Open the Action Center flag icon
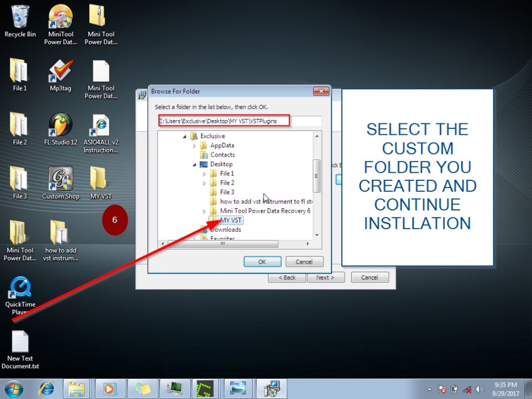Screen dimensions: 532x399 click(442, 389)
